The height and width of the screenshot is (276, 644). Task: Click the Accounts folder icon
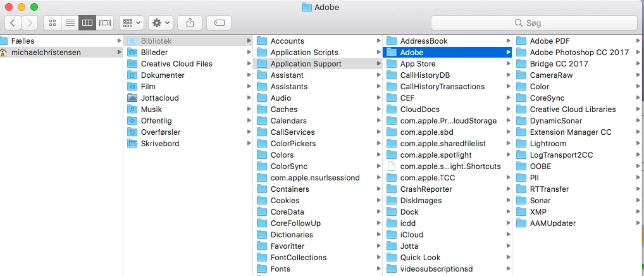tap(262, 41)
